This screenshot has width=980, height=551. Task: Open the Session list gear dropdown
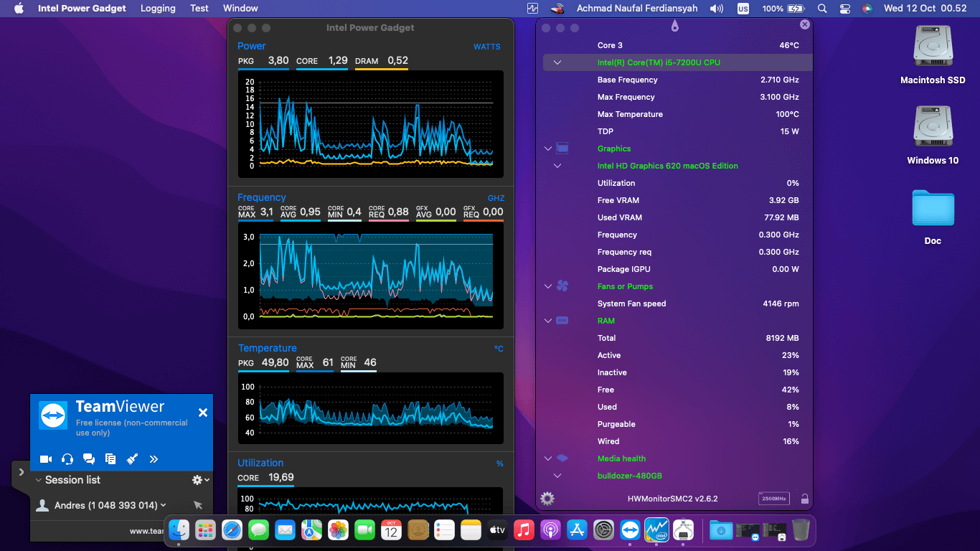pos(201,480)
